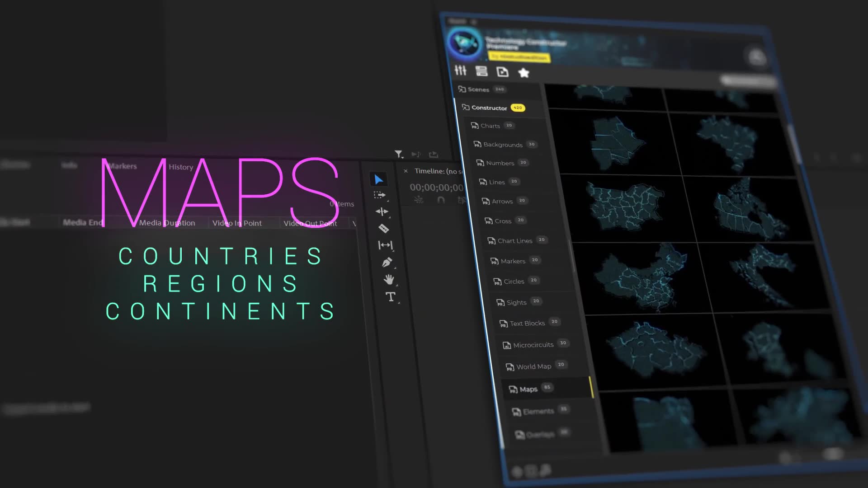This screenshot has width=868, height=488.
Task: Select the Razor tool
Action: [x=384, y=228]
